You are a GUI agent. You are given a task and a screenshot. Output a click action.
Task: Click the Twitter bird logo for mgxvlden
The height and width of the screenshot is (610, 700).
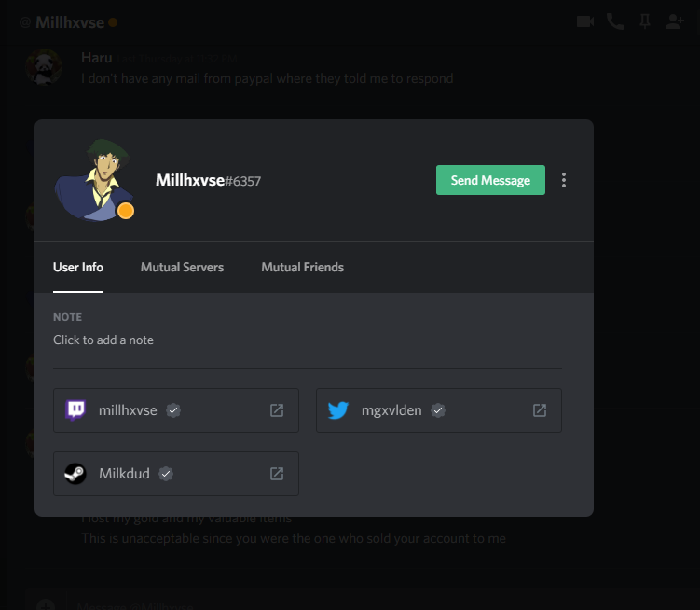[338, 410]
